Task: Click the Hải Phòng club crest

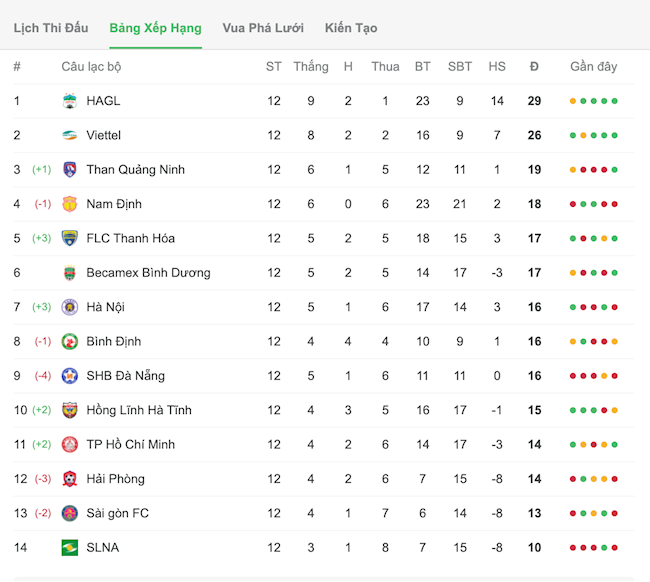Action: 70,479
